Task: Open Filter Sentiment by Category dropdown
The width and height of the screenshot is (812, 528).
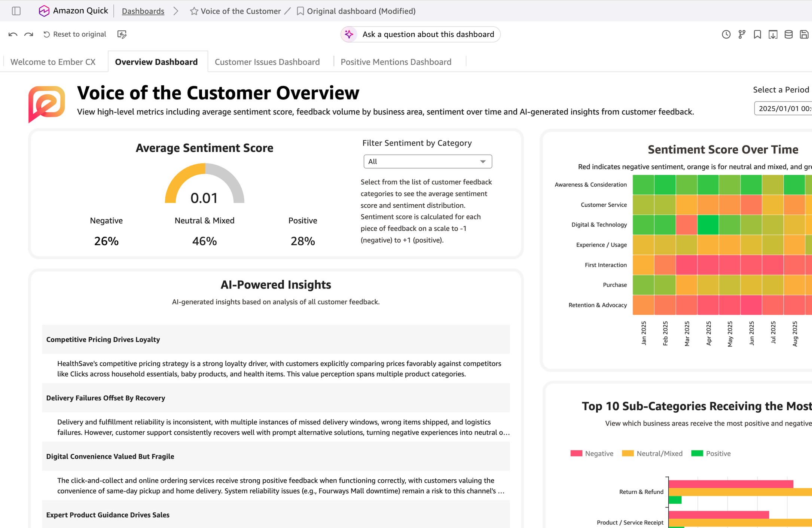Action: point(427,161)
